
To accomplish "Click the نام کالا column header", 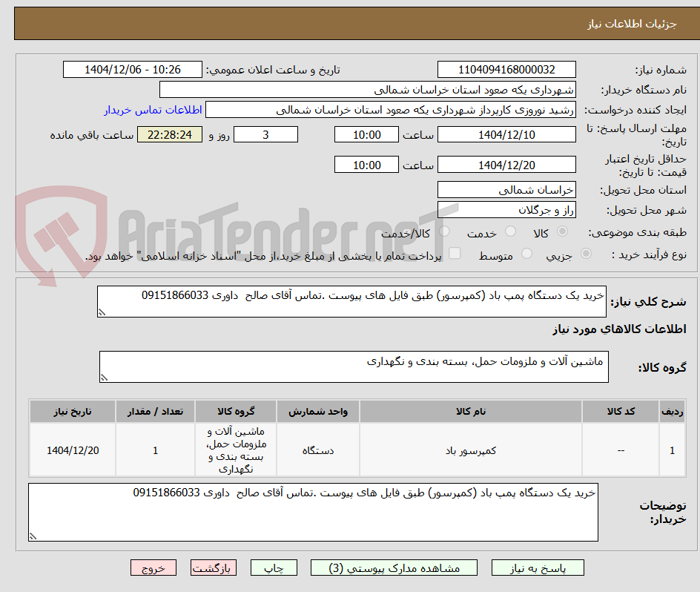I will tap(471, 412).
